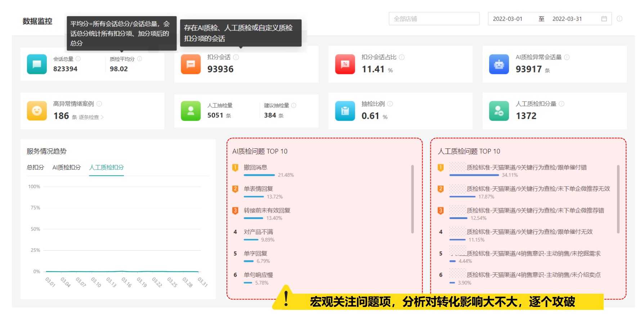The width and height of the screenshot is (644, 316).
Task: Click info icon next to 会话总量
Action: [x=78, y=59]
